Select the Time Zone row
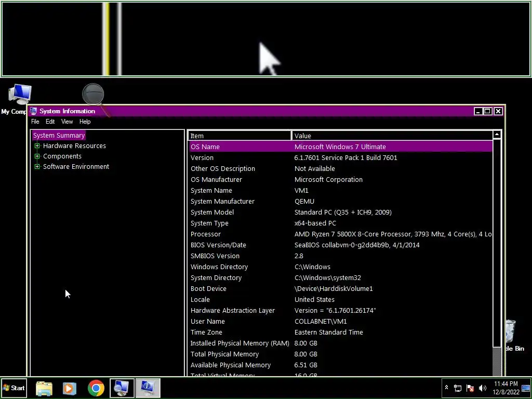 click(341, 332)
